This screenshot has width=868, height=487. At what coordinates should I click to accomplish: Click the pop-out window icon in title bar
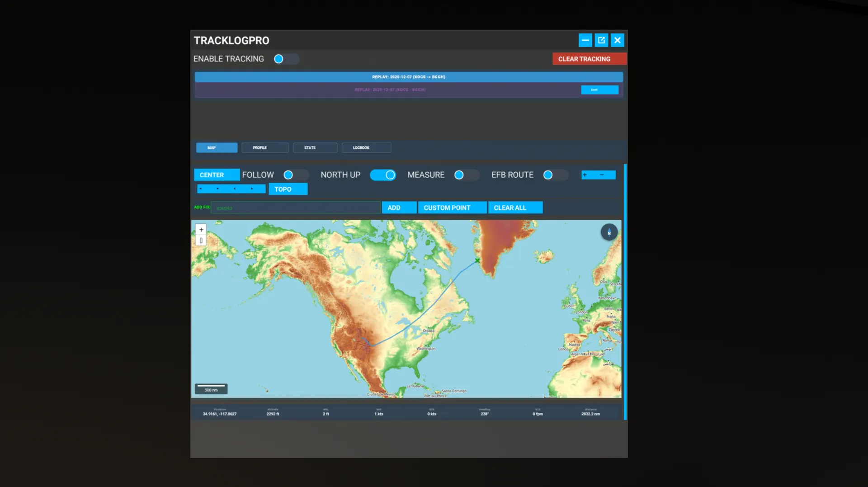pos(601,40)
